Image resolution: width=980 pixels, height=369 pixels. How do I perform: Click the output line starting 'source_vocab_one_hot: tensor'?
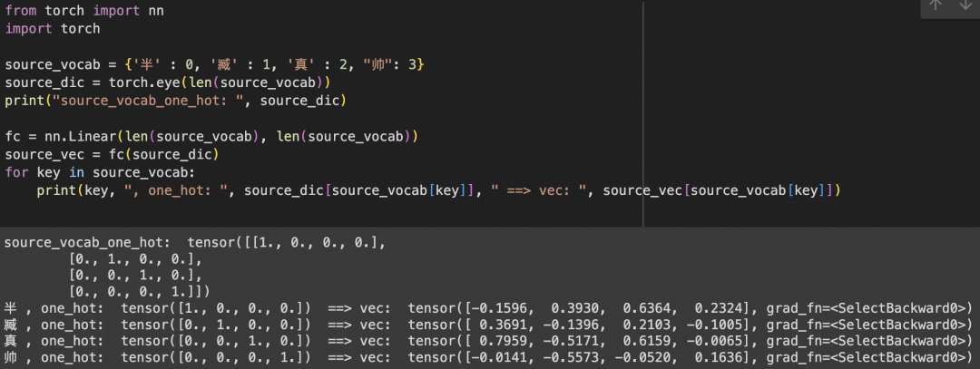click(x=195, y=243)
